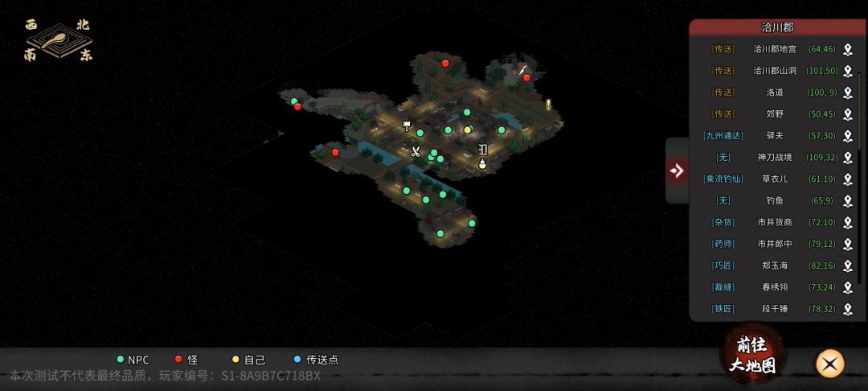
Task: Click the 怪 legend label
Action: [x=193, y=360]
